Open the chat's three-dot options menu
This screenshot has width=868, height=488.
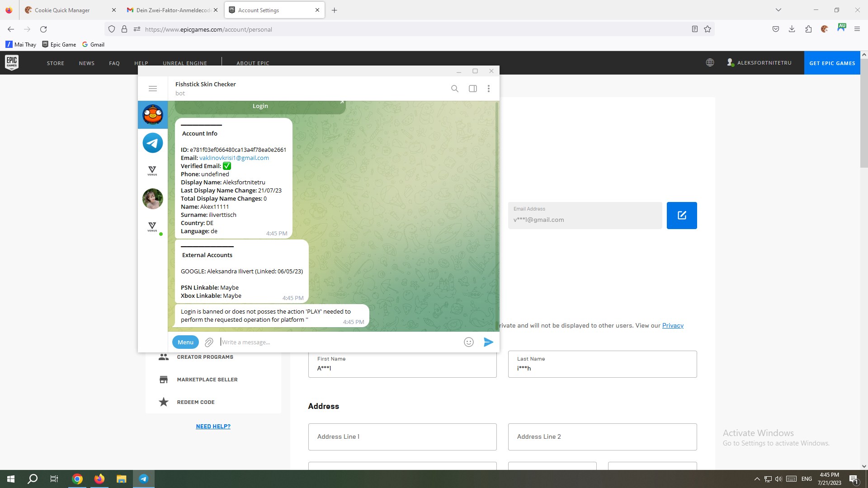489,89
